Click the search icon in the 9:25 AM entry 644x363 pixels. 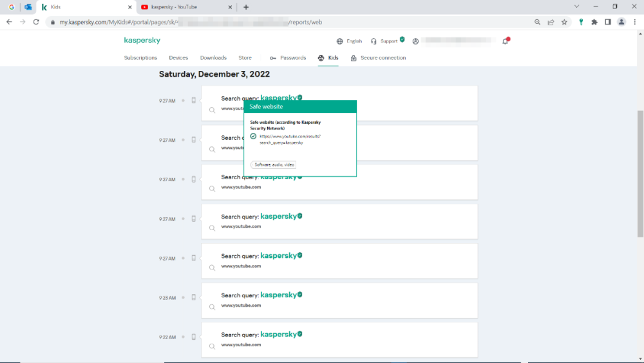point(212,307)
